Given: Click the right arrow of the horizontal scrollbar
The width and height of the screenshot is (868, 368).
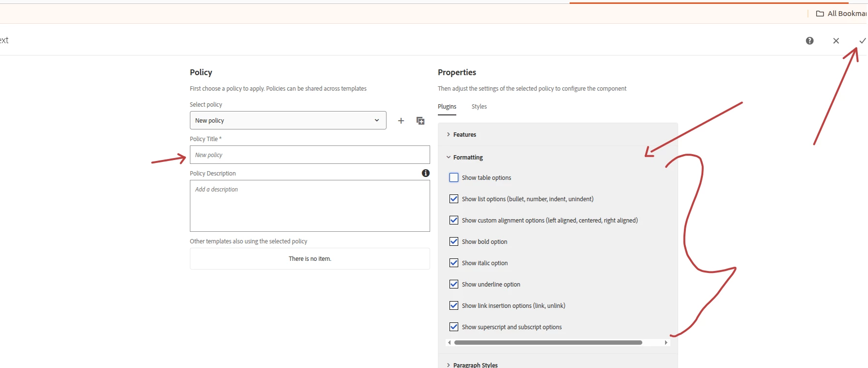Looking at the screenshot, I should pos(666,343).
